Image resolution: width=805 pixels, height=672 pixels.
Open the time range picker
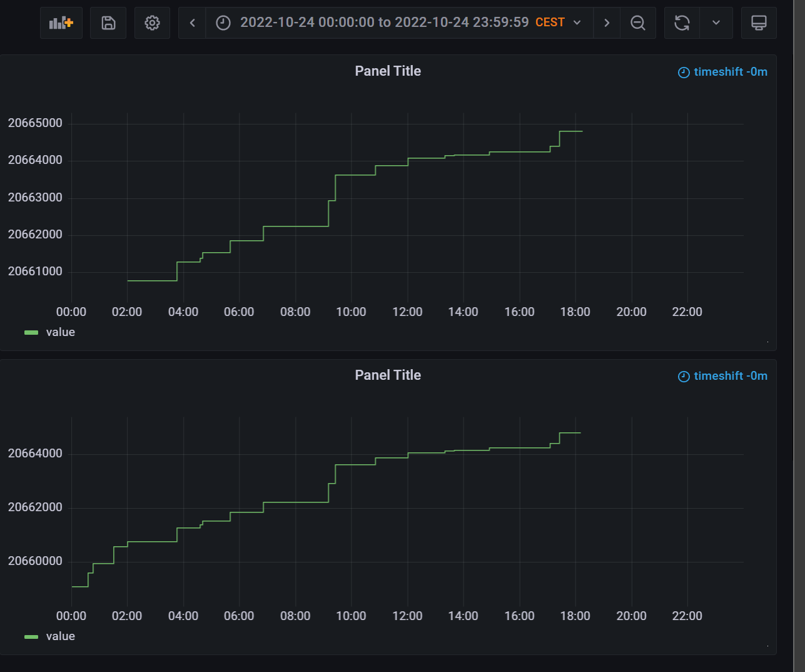(x=399, y=23)
